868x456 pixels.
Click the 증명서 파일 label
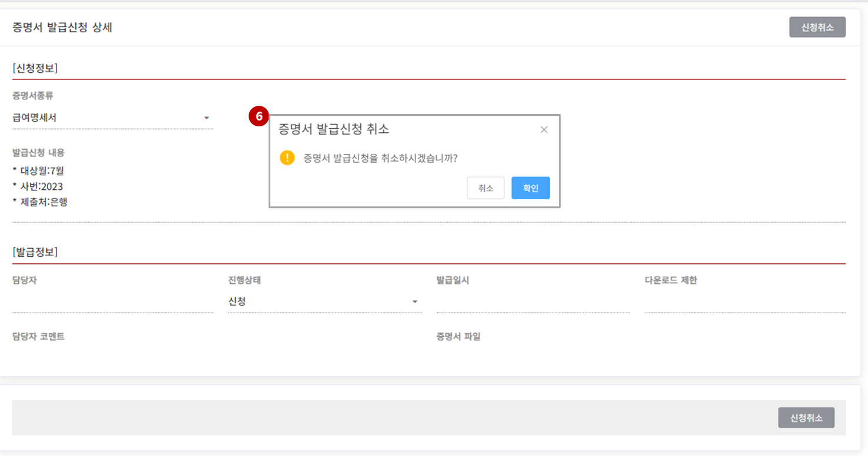tap(458, 337)
